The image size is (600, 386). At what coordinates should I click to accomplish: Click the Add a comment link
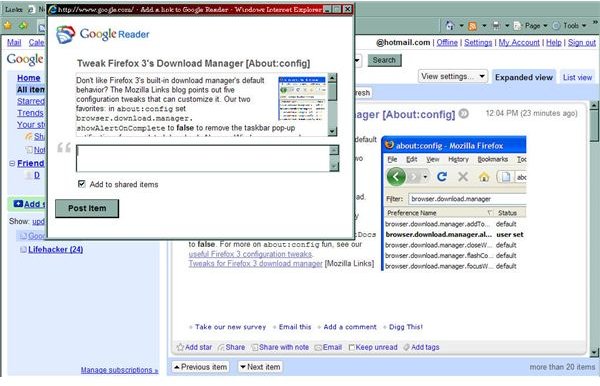click(x=350, y=327)
